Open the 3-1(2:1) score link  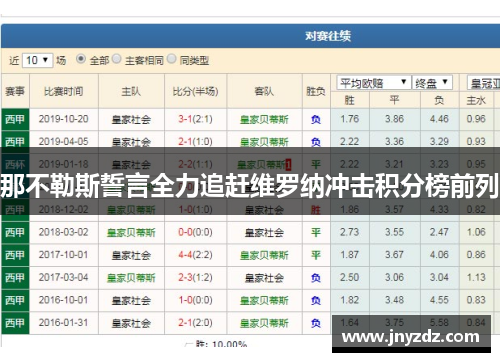[195, 119]
